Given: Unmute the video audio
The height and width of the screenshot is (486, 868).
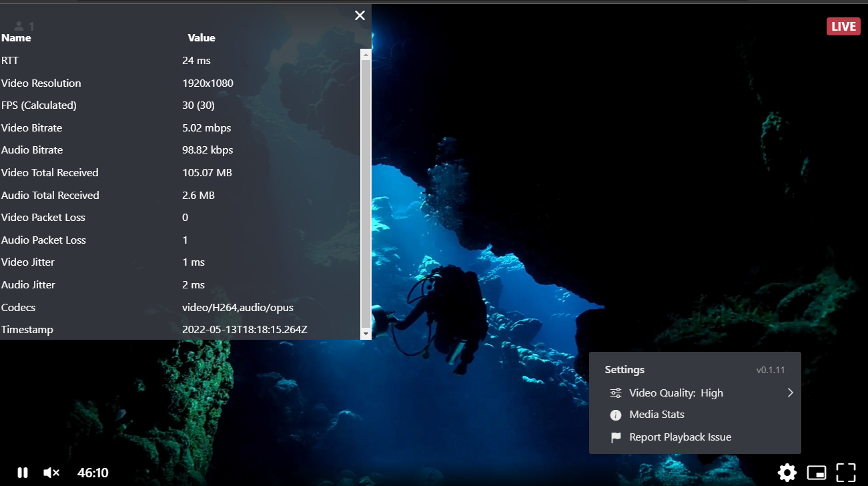Looking at the screenshot, I should (x=51, y=473).
